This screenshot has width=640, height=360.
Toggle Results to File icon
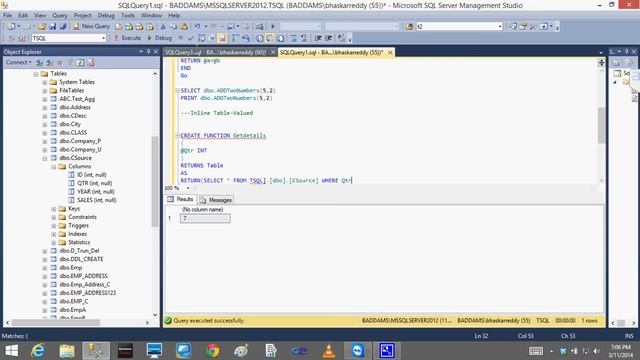tap(280, 38)
